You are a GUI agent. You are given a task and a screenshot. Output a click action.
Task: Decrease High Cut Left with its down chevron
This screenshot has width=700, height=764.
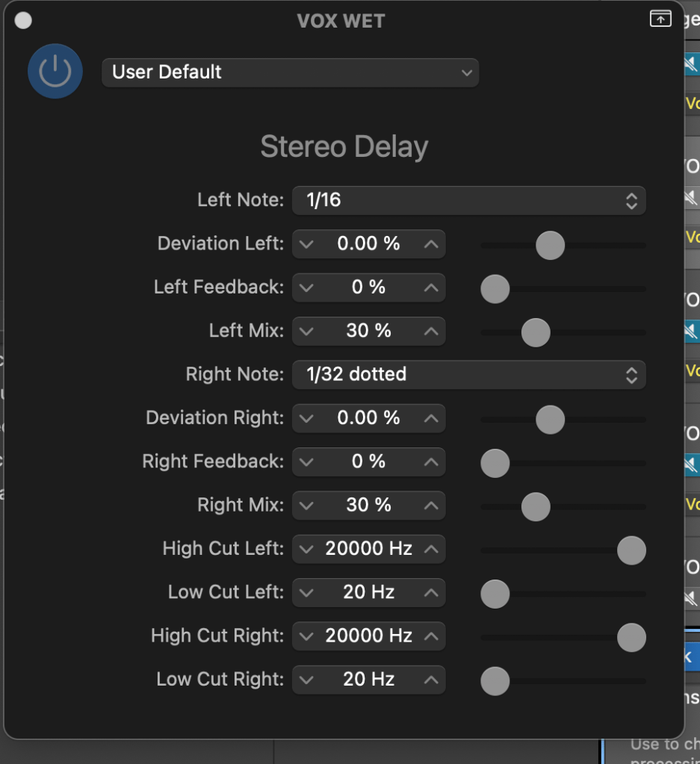point(306,549)
